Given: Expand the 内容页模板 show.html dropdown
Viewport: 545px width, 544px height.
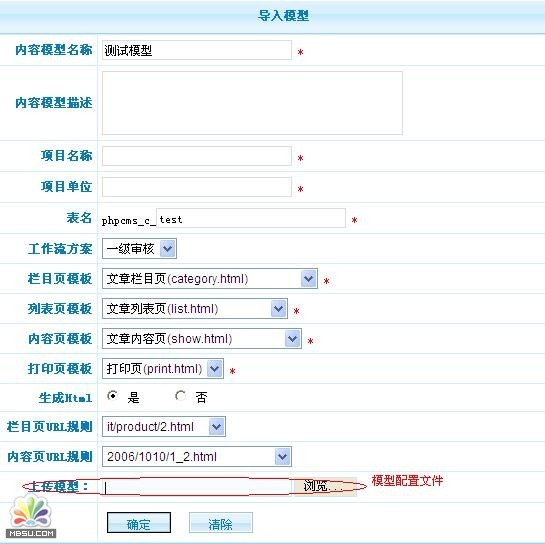Looking at the screenshot, I should coord(202,339).
